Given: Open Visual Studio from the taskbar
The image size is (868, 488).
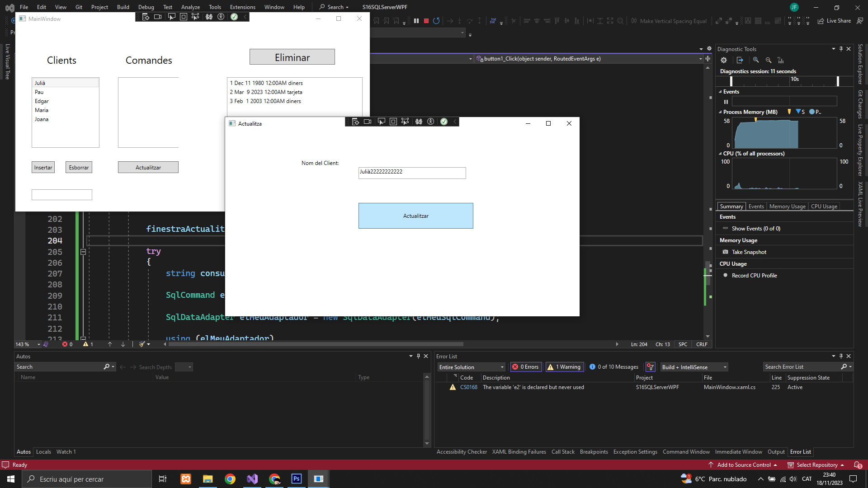Looking at the screenshot, I should [252, 479].
